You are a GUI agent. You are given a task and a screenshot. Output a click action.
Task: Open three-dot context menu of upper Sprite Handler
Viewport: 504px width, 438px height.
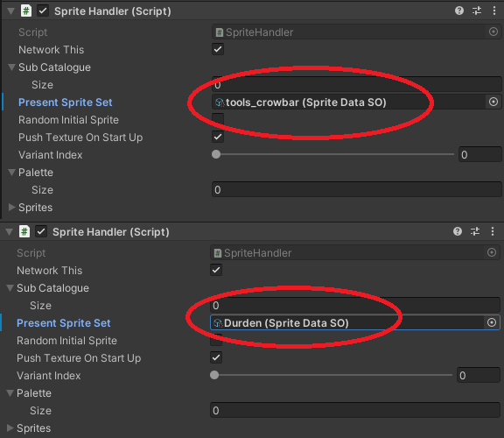click(x=494, y=11)
